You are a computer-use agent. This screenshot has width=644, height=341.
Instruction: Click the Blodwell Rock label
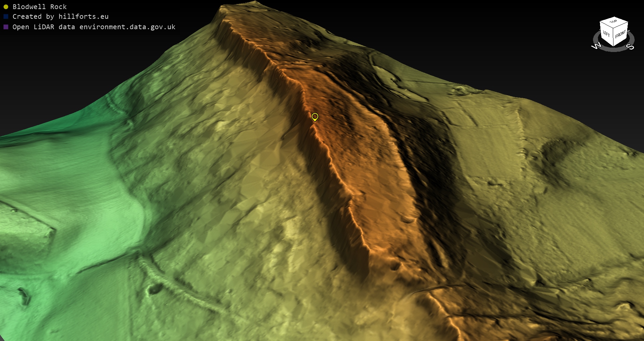40,7
